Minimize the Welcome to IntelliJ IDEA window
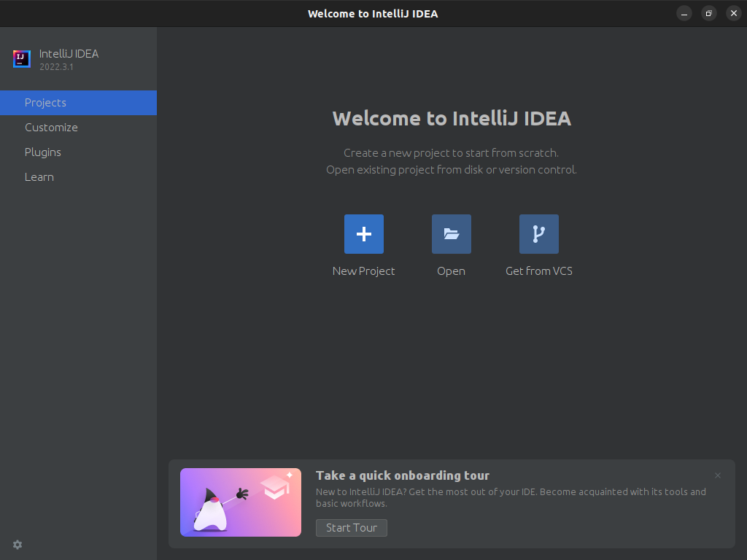Screen dimensions: 747x560 pos(684,13)
